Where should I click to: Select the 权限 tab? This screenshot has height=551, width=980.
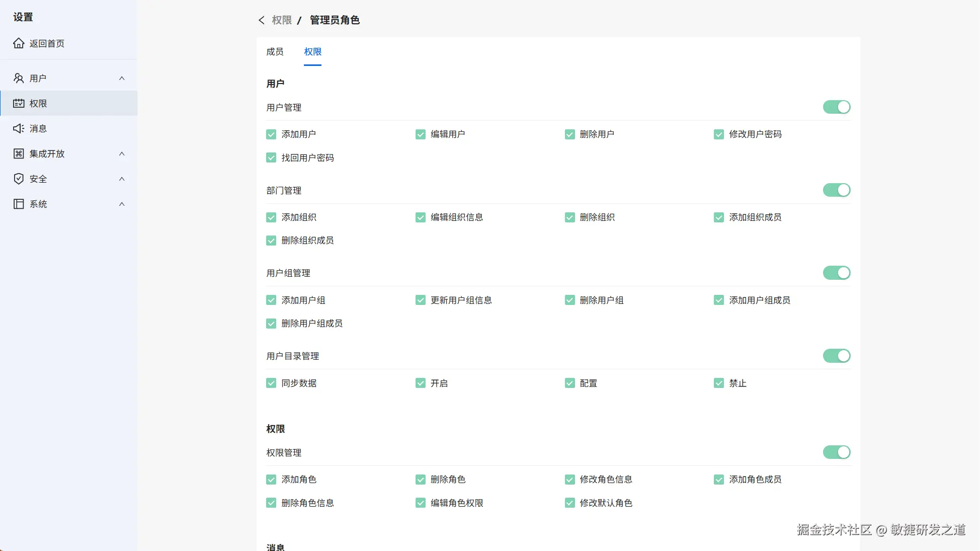(312, 52)
